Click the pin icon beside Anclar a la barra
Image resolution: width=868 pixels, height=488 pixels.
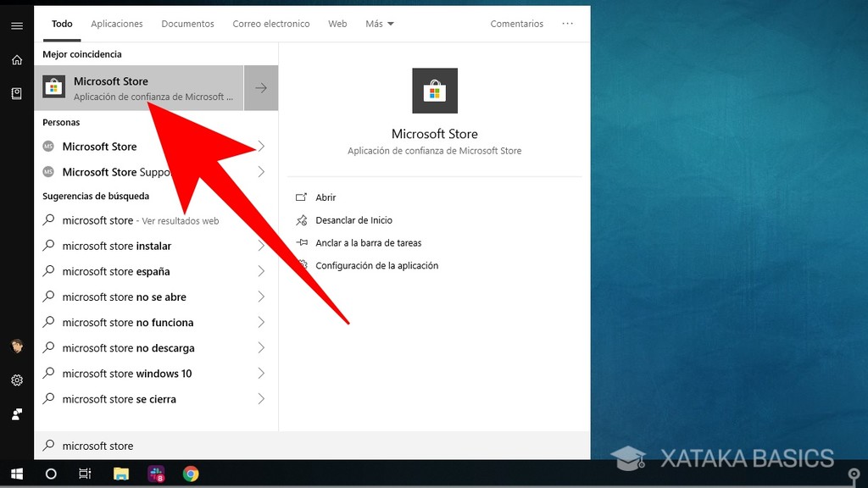[x=301, y=242]
